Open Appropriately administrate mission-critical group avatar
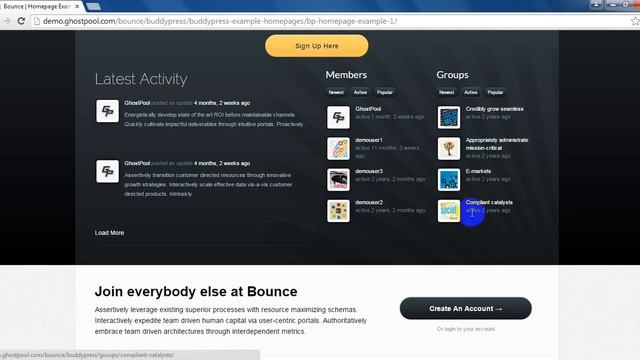This screenshot has height=360, width=640. point(449,149)
